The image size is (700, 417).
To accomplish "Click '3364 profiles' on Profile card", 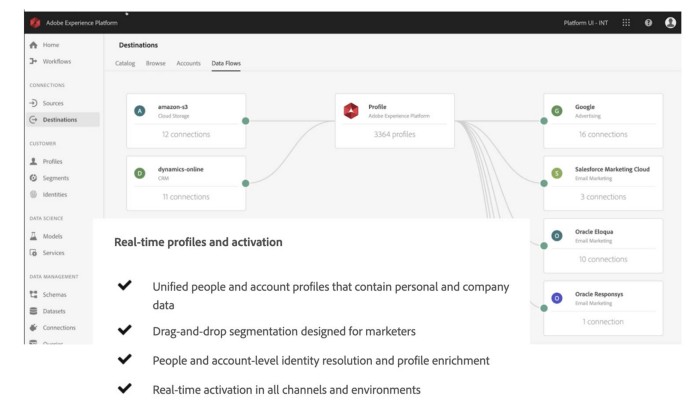I will point(395,134).
